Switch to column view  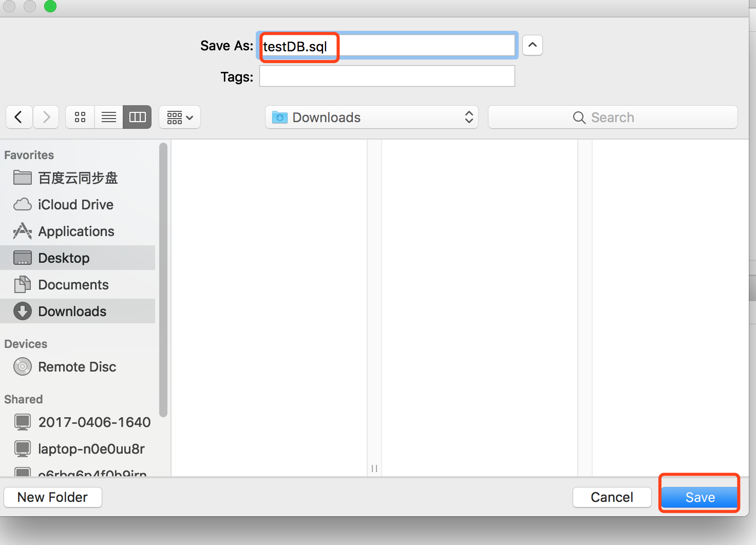point(137,118)
